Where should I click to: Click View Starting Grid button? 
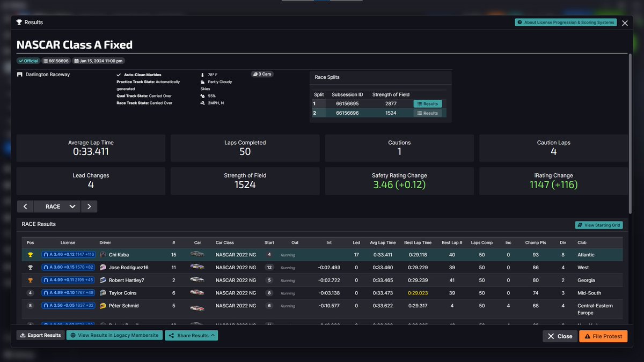click(599, 225)
